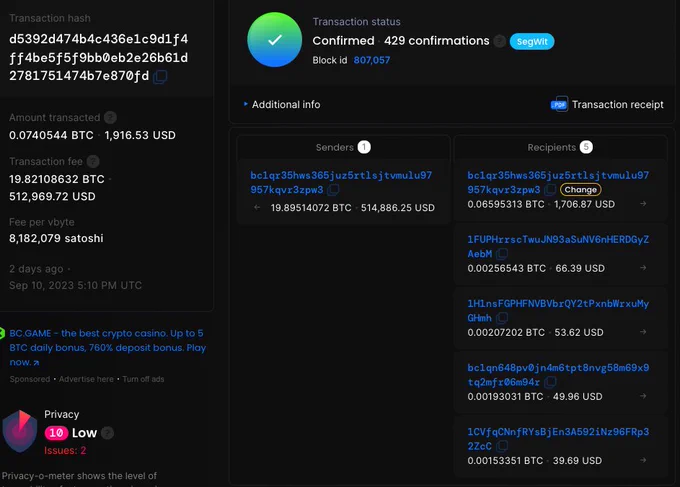Select the Recipients header
The image size is (680, 487).
[560, 147]
